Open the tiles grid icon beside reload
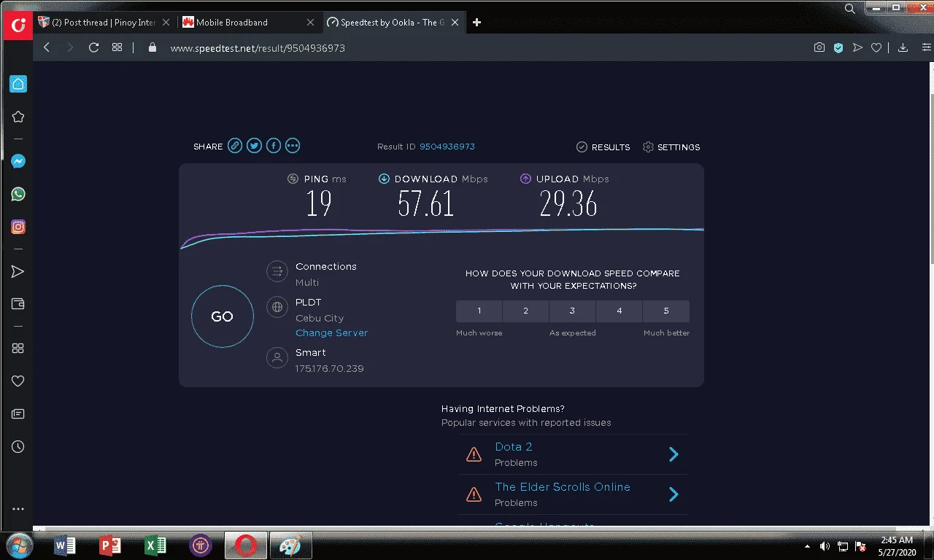934x560 pixels. pos(117,47)
